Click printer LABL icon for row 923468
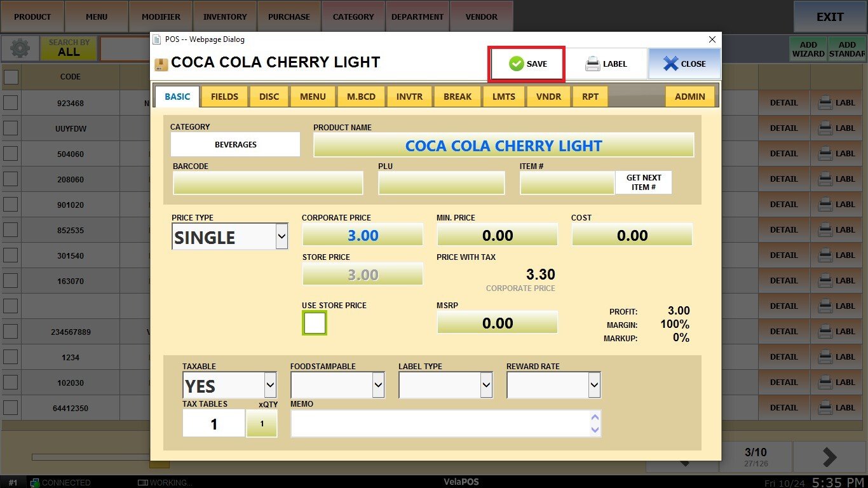The height and width of the screenshot is (488, 868). click(836, 103)
